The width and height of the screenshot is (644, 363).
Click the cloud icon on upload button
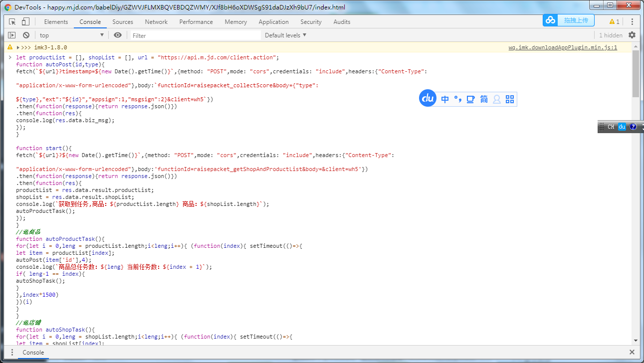click(x=551, y=20)
